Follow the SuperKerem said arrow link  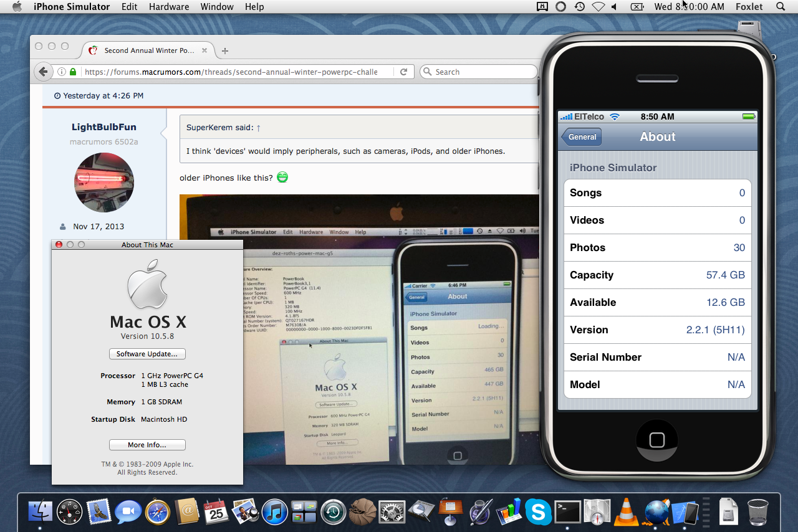pyautogui.click(x=258, y=127)
